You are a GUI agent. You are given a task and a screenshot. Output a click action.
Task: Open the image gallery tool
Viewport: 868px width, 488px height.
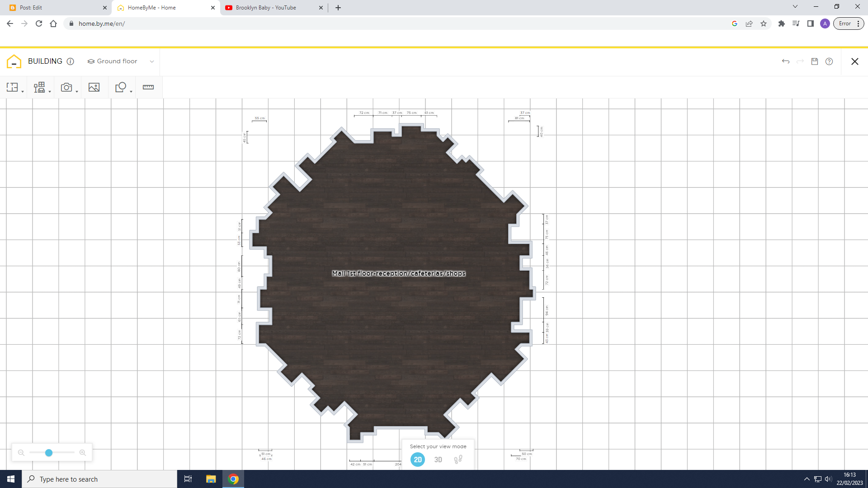click(x=94, y=87)
